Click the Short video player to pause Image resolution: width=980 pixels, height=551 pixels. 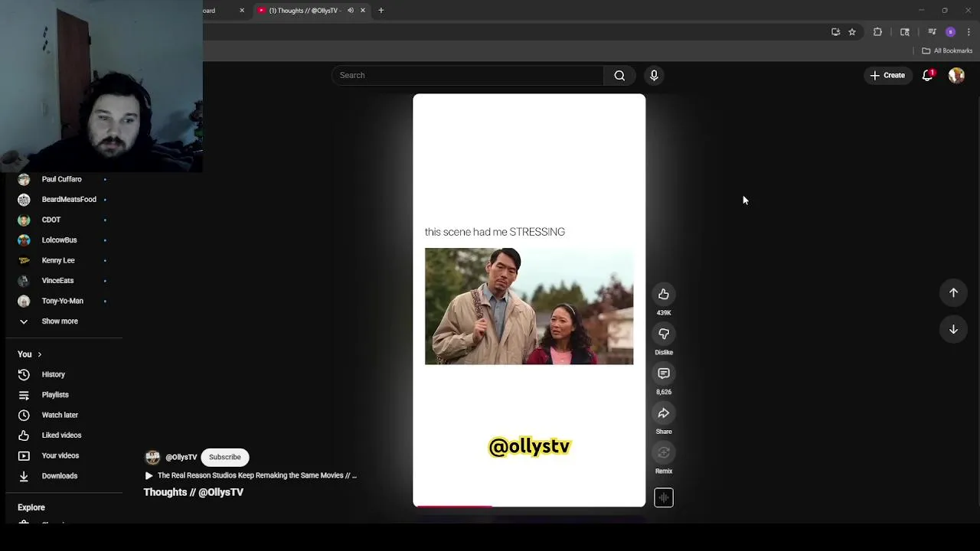coord(529,300)
